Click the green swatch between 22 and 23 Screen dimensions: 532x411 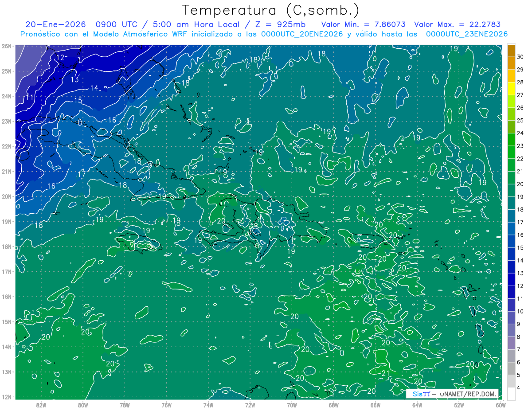point(511,152)
